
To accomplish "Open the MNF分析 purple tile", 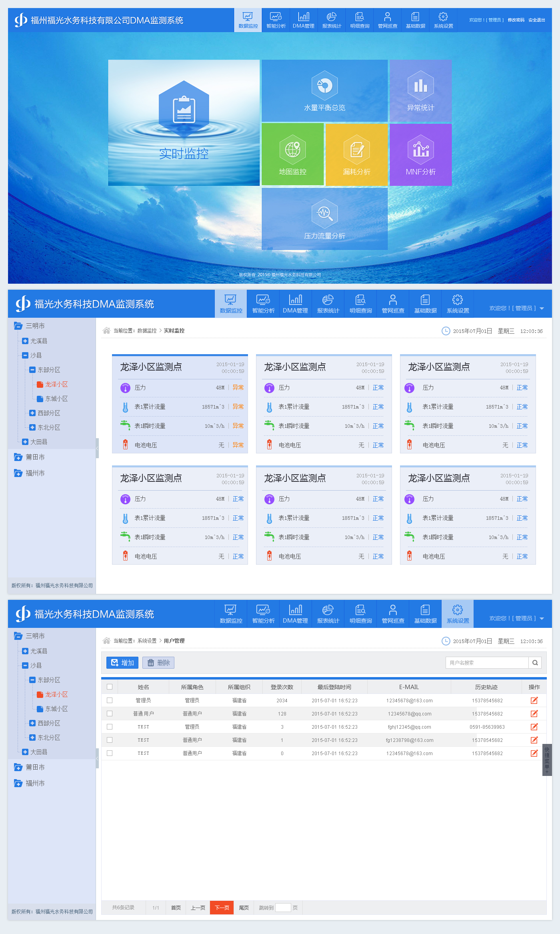I will [x=421, y=155].
